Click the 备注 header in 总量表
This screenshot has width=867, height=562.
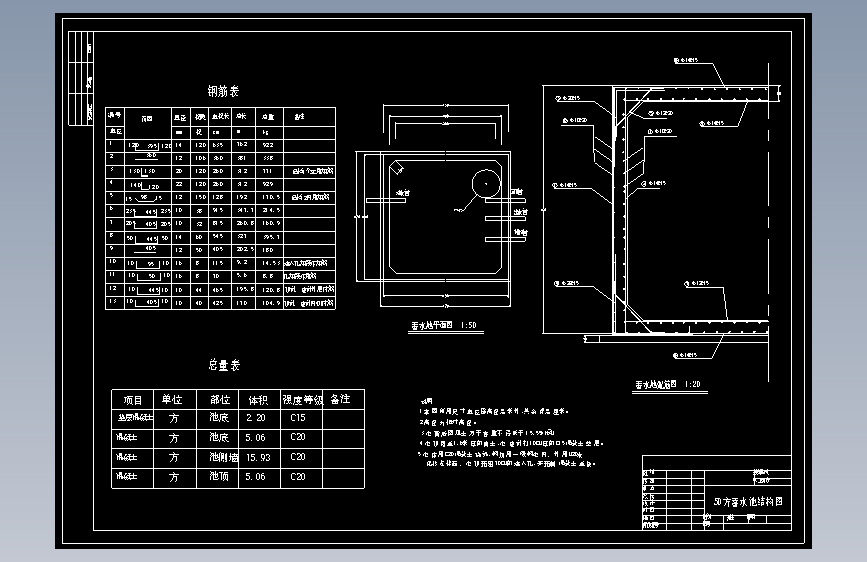[x=340, y=399]
